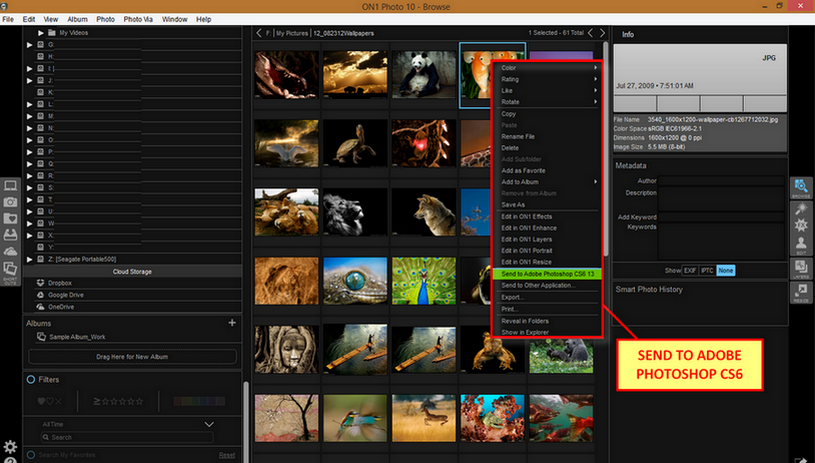Show IPTC metadata
The image size is (815, 463).
pos(707,270)
